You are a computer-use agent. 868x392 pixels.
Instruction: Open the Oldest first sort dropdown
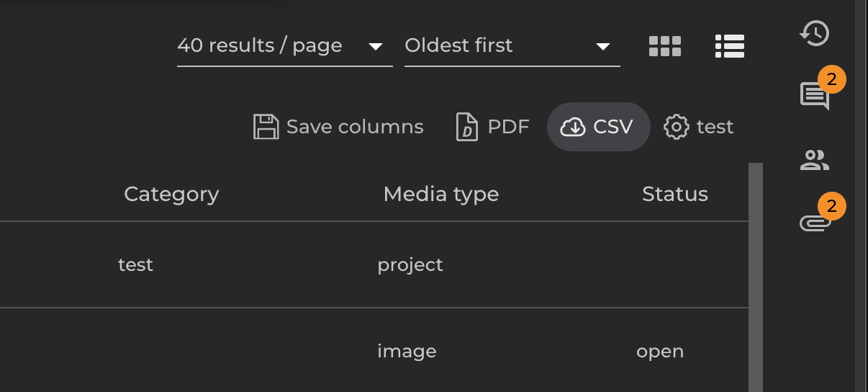pos(512,46)
